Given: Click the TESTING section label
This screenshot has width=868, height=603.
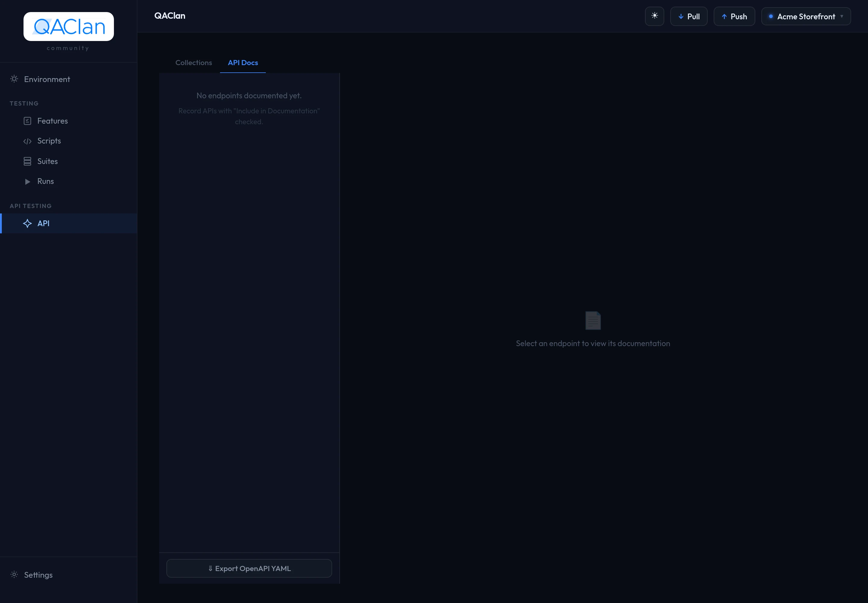Looking at the screenshot, I should click(24, 103).
